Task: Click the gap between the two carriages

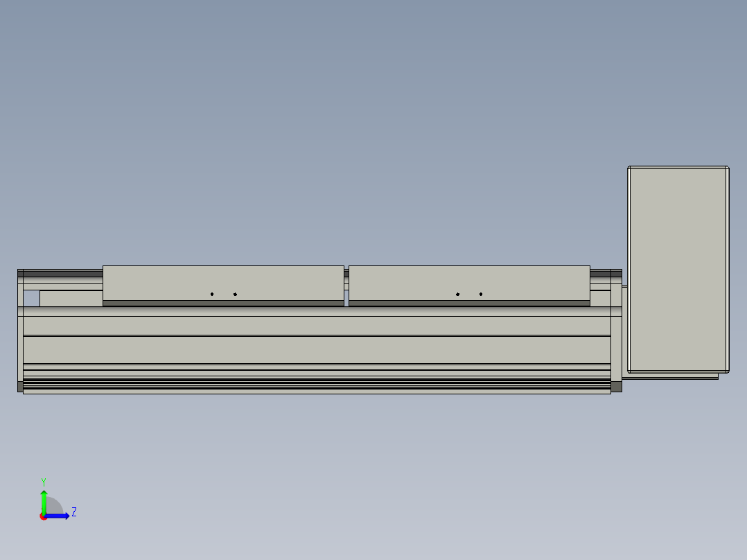Action: tap(346, 284)
